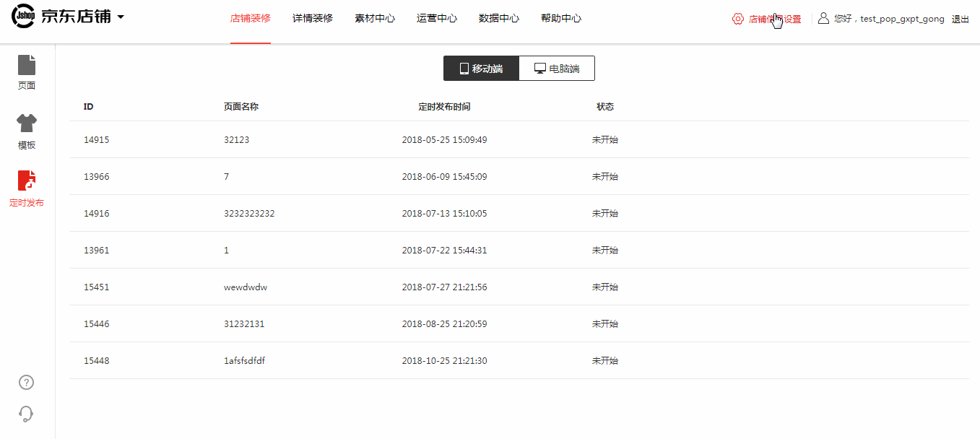The width and height of the screenshot is (980, 439).
Task: Open the 素材中心 menu item
Action: (x=375, y=19)
